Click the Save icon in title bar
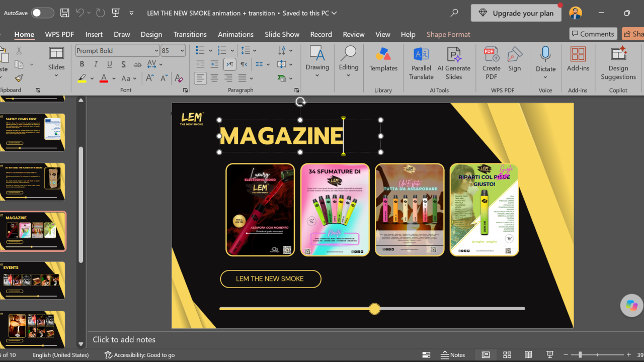 [x=65, y=13]
